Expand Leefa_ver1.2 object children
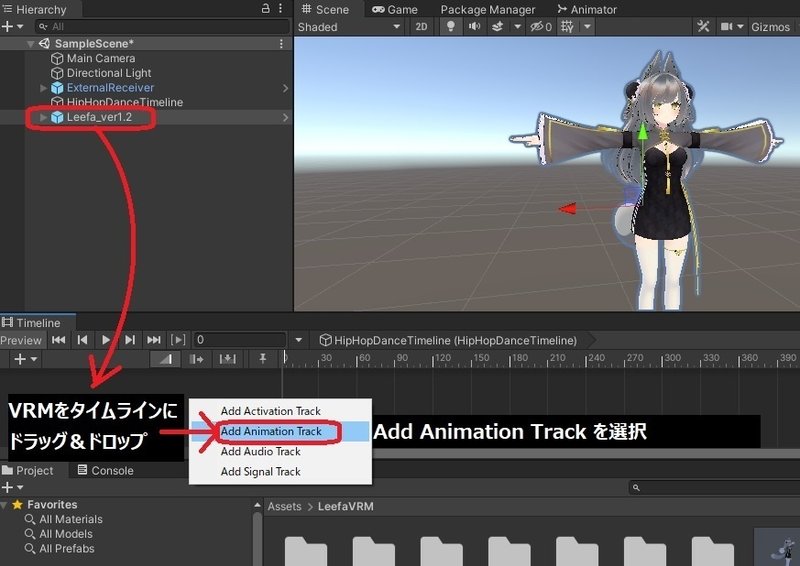Viewport: 800px width, 566px height. [x=43, y=117]
